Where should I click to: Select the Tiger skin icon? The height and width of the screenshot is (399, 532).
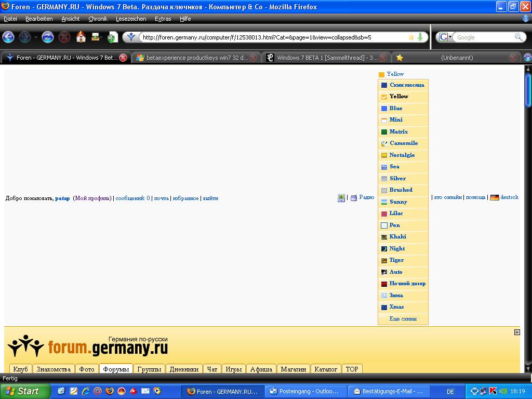pos(384,261)
